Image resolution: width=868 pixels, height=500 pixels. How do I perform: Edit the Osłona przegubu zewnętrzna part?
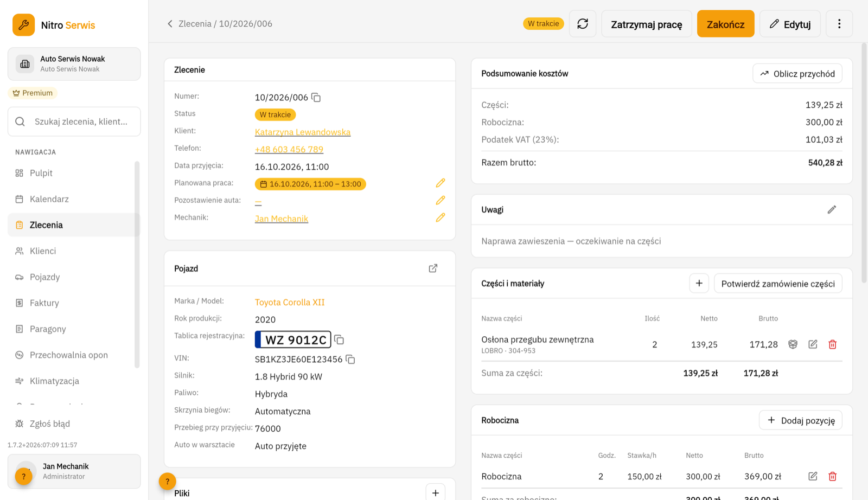[x=813, y=344]
